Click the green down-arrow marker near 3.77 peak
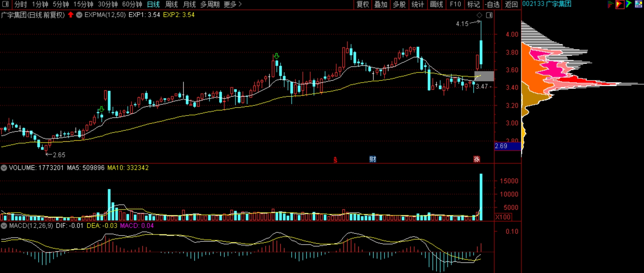Image resolution: width=644 pixels, height=273 pixels. (x=277, y=56)
